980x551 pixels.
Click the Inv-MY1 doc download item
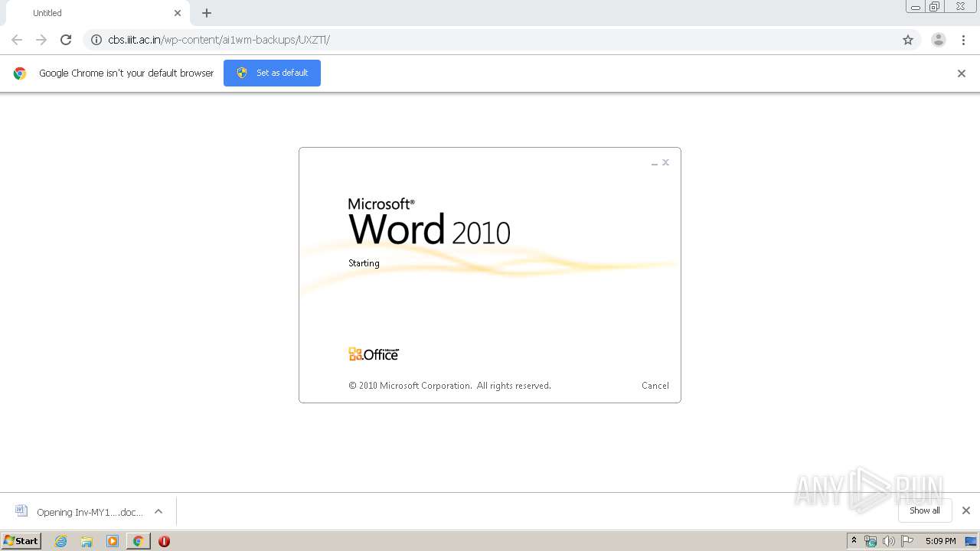point(79,511)
